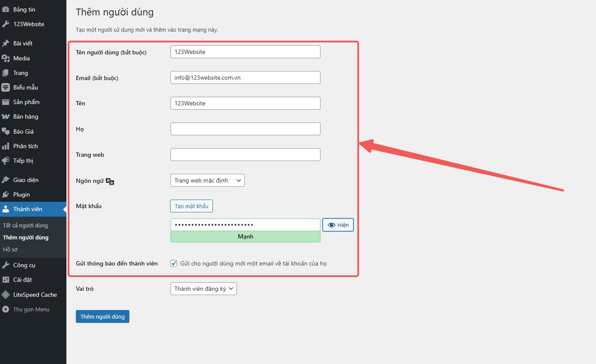
Task: Submit with the blue Thêm người dùng button
Action: click(102, 316)
